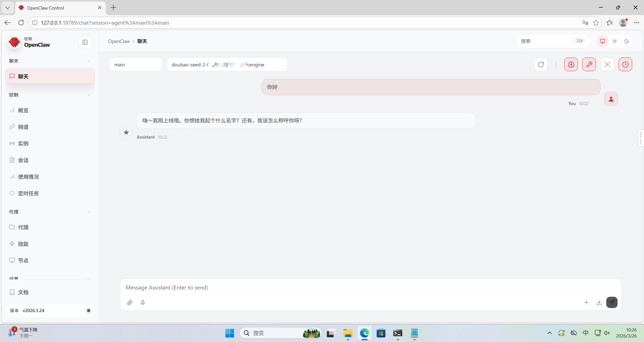Add page to favorites star icon
Screen dimensions: 644x342
(596, 23)
